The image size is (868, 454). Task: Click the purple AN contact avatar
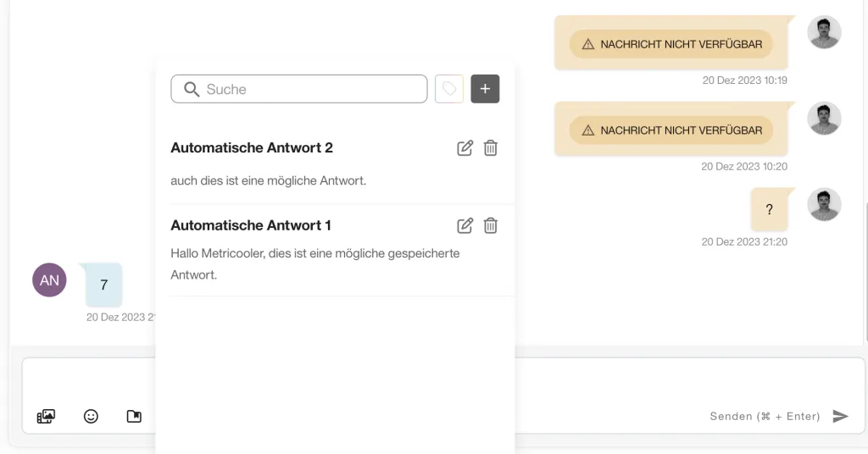(49, 280)
